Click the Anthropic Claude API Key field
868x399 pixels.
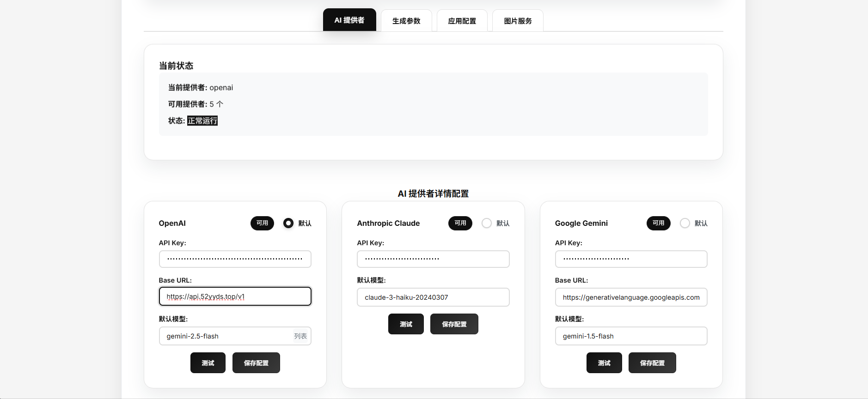click(433, 259)
